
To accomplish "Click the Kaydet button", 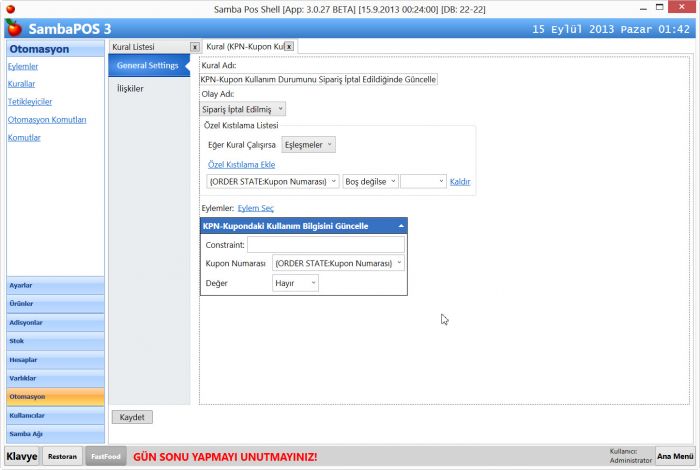I will tap(132, 416).
